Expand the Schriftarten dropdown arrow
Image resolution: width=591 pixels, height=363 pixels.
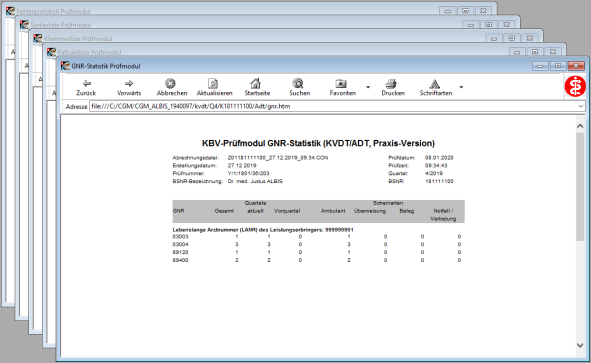click(461, 87)
